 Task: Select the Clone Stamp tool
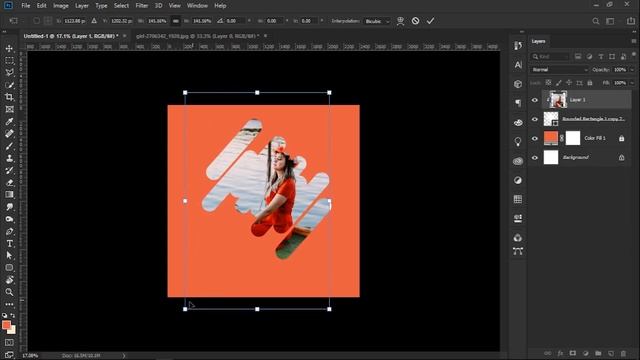click(9, 158)
